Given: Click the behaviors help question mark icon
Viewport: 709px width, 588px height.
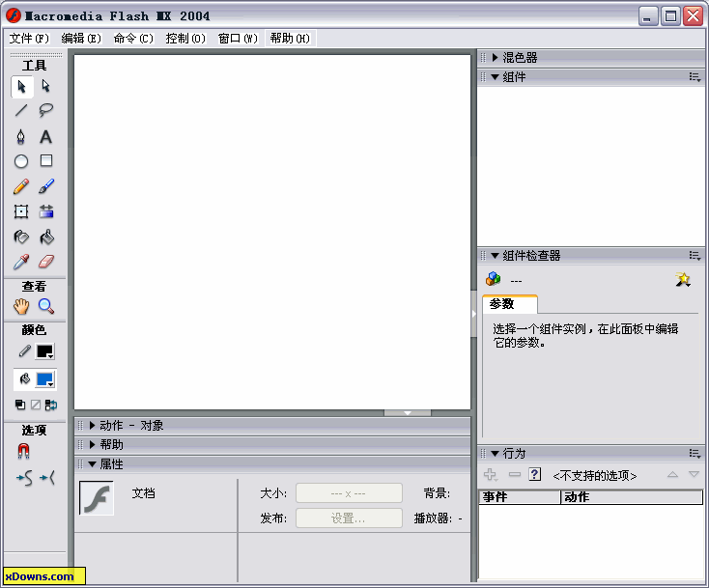Looking at the screenshot, I should pyautogui.click(x=534, y=474).
